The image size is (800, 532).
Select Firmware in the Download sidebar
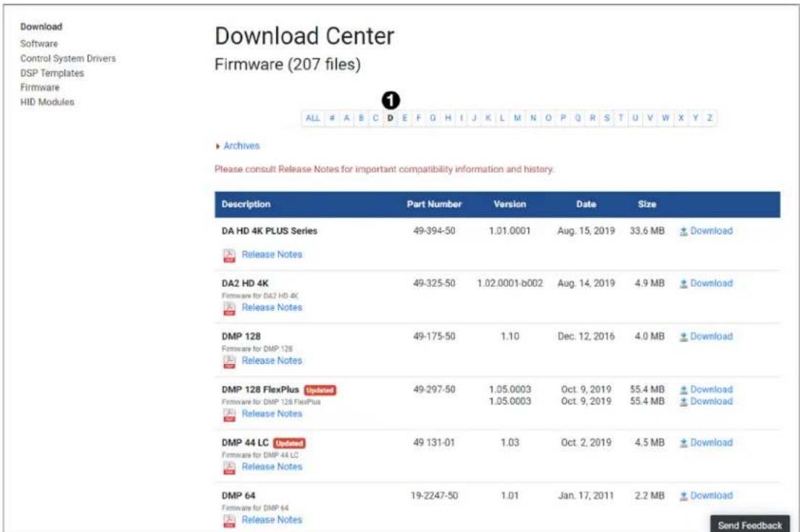click(40, 88)
